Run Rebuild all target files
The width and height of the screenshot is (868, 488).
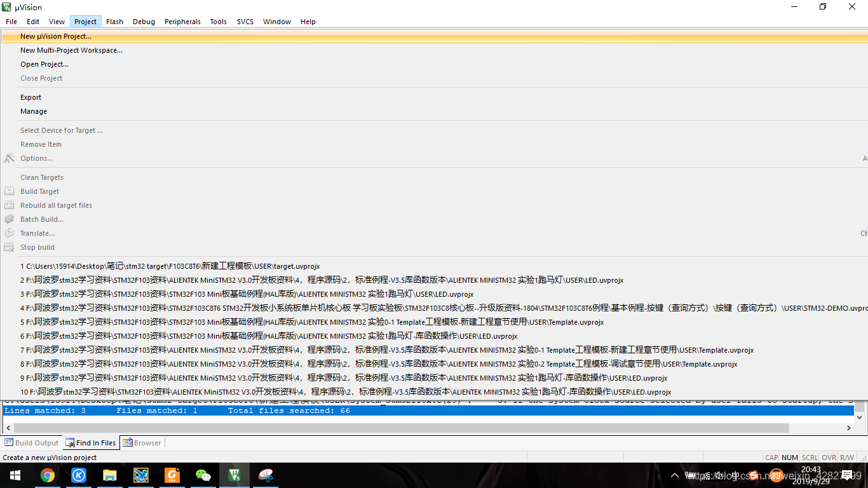click(x=434, y=205)
